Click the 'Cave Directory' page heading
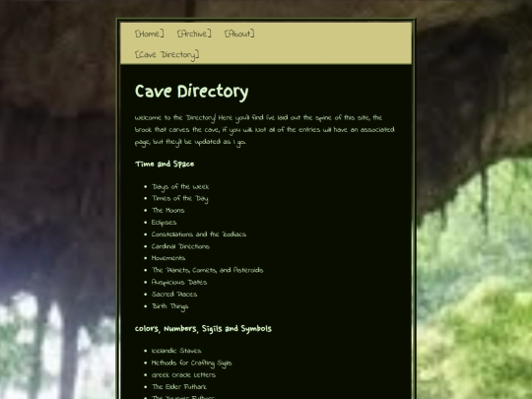Screen dimensions: 532x399 192,92
